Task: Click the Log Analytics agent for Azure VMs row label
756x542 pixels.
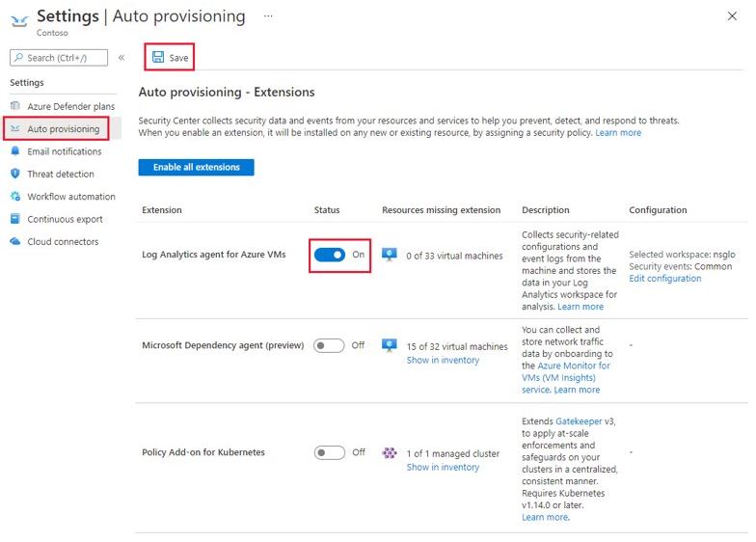Action: coord(214,255)
